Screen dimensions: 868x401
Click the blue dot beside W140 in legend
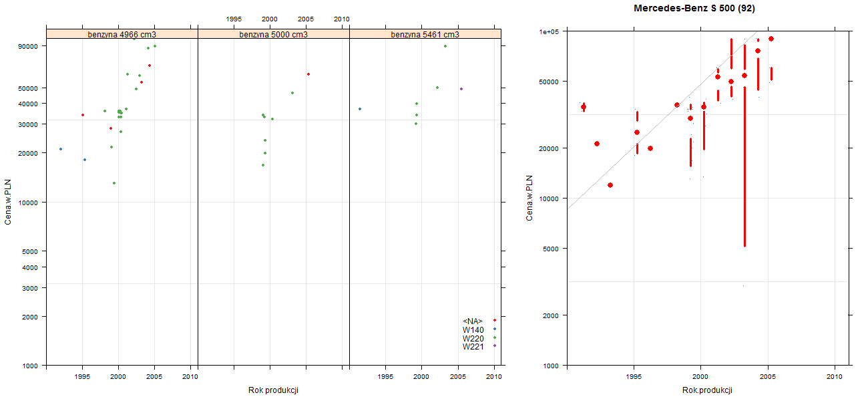pyautogui.click(x=494, y=329)
